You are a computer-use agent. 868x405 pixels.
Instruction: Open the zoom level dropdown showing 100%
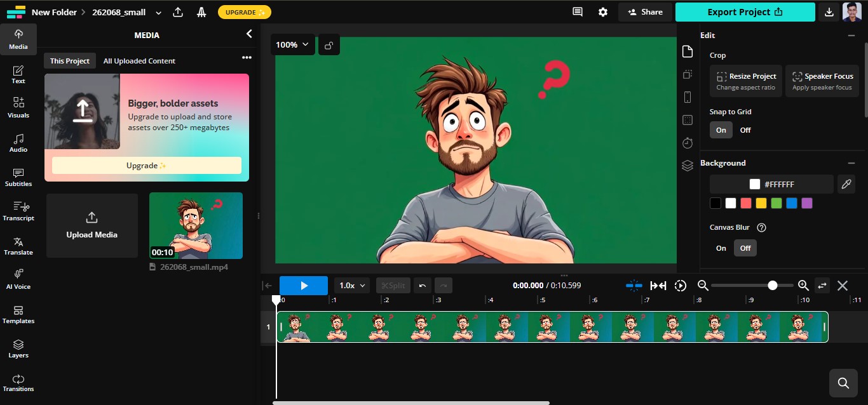pyautogui.click(x=292, y=44)
